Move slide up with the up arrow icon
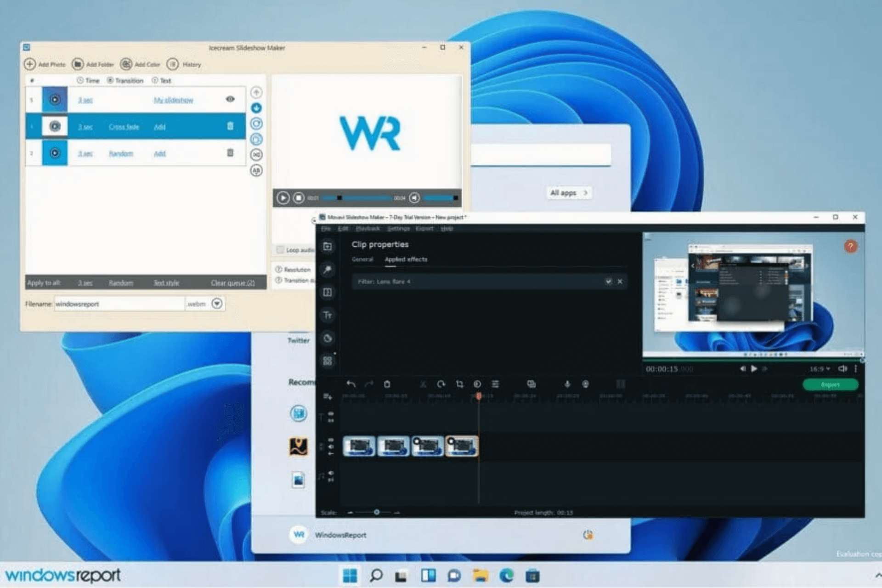The image size is (882, 588). point(256,92)
